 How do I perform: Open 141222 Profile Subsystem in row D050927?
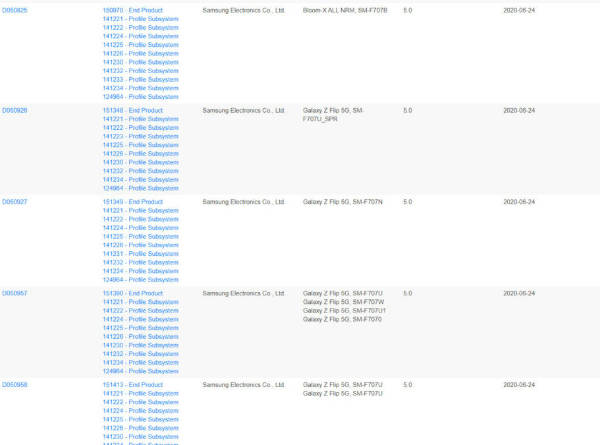(x=140, y=219)
